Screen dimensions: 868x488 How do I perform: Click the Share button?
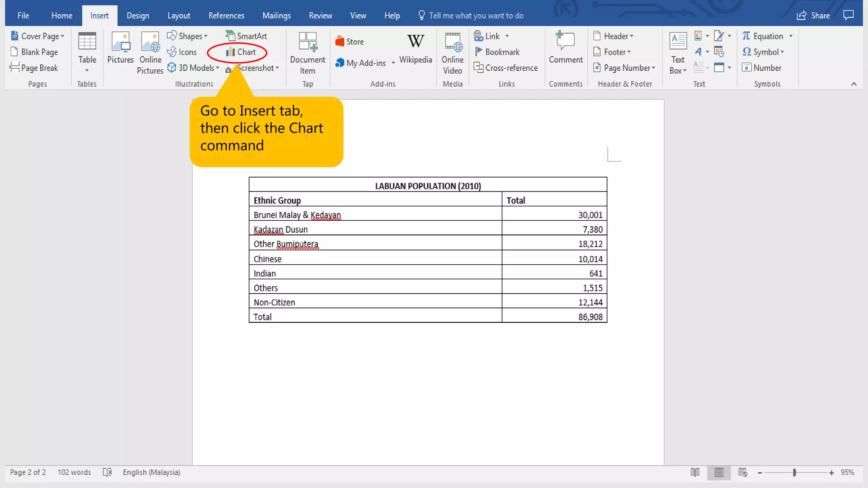coord(813,16)
